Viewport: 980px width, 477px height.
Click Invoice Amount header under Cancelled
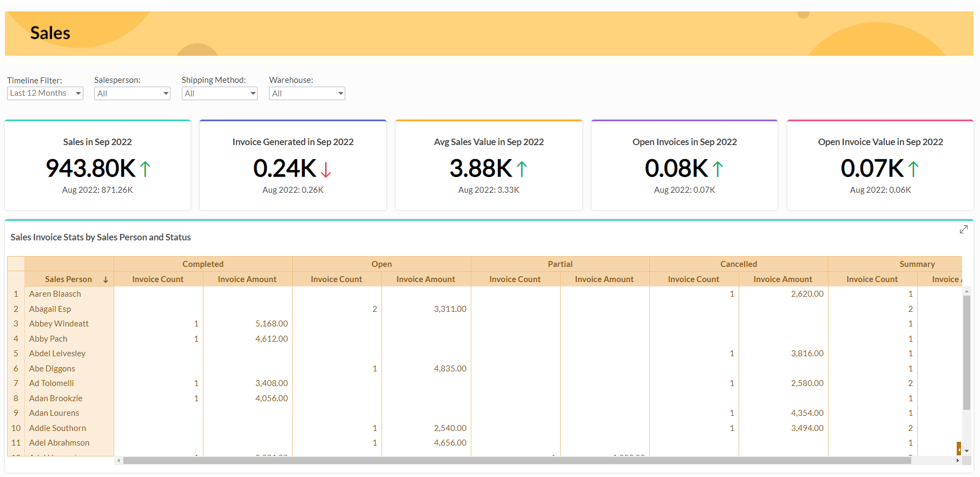point(783,279)
